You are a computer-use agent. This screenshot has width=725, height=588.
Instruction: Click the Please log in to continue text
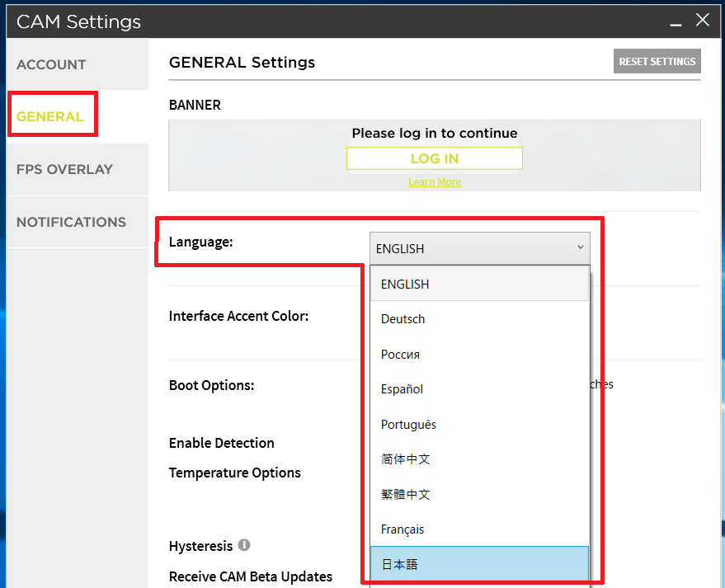(x=435, y=133)
